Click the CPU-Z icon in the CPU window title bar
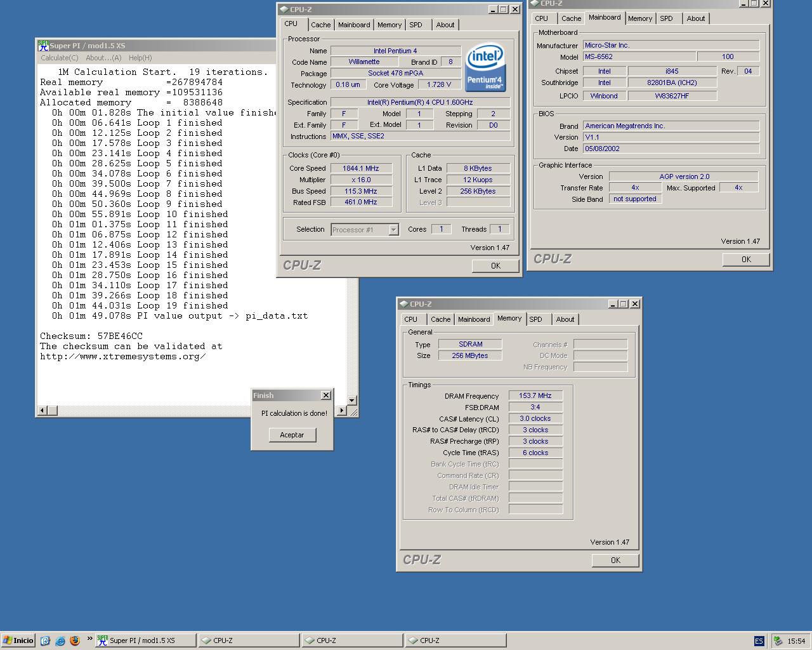 coord(284,10)
